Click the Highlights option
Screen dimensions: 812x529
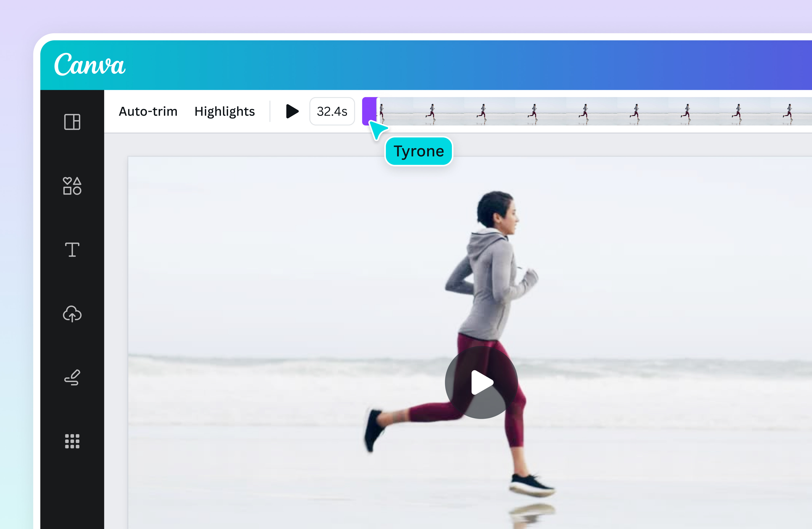pyautogui.click(x=225, y=111)
